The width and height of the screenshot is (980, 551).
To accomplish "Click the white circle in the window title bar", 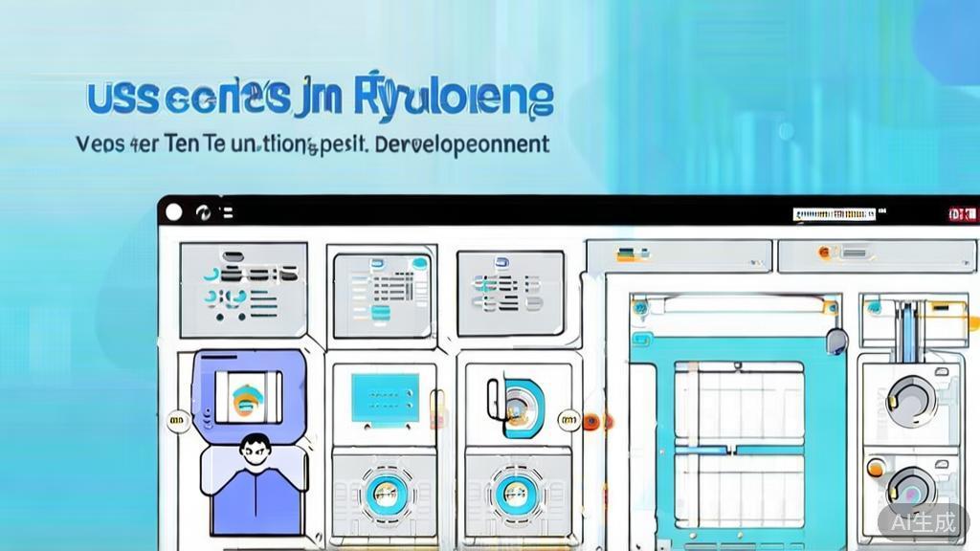I will 174,212.
